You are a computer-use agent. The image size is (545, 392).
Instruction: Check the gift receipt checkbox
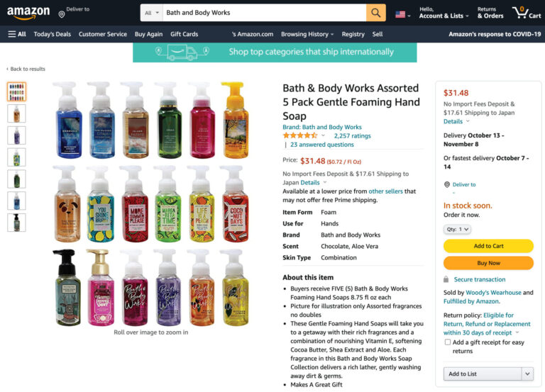click(448, 342)
